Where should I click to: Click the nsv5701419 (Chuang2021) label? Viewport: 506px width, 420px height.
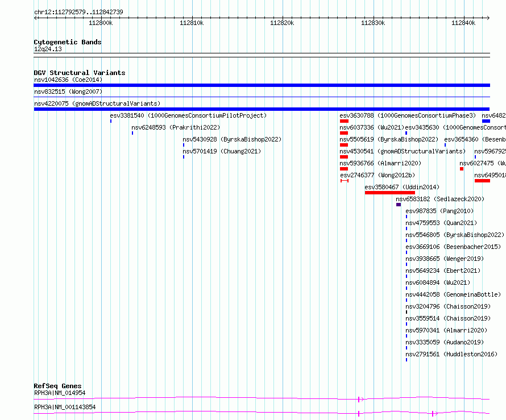[222, 151]
